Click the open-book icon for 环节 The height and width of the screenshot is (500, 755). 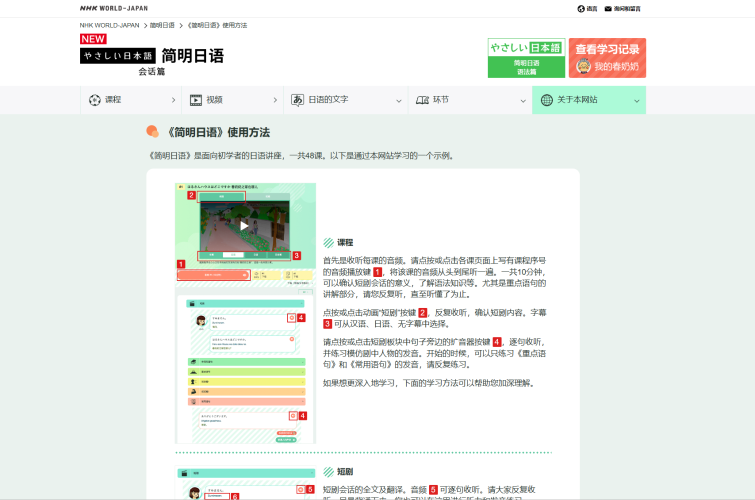[x=422, y=100]
